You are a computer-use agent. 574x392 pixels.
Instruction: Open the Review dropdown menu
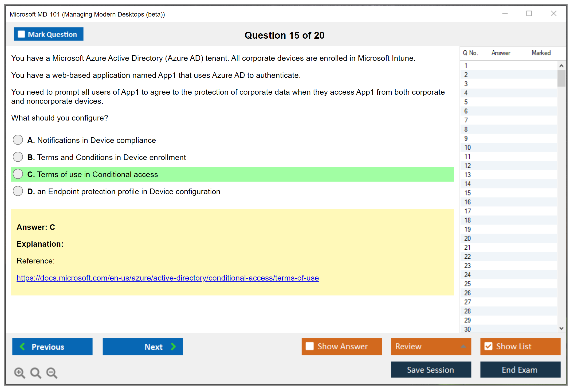(463, 346)
